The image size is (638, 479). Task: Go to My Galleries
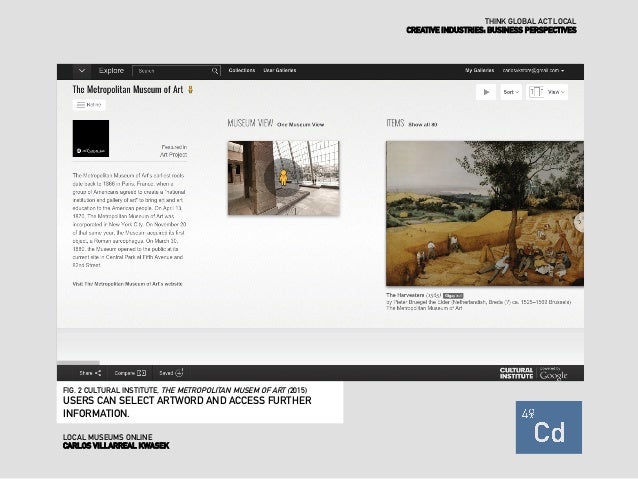click(x=479, y=70)
